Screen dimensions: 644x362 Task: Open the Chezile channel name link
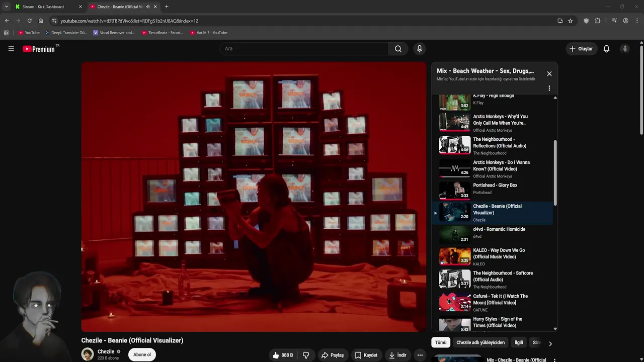(106, 351)
